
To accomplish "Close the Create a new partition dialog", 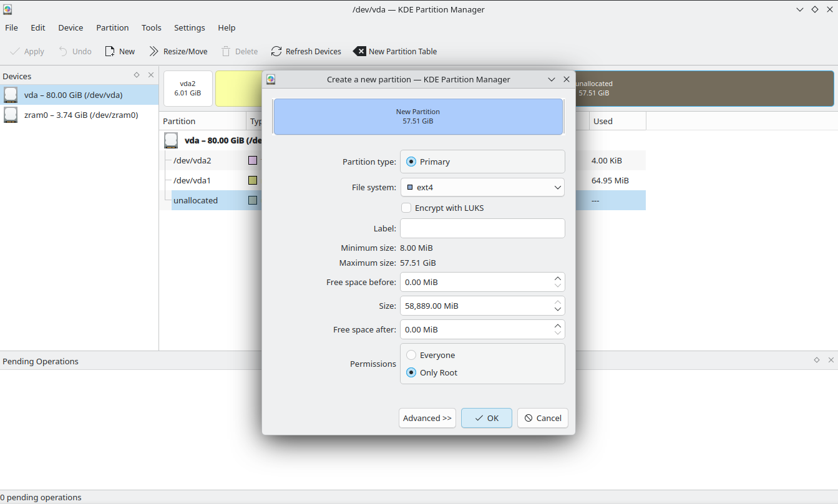I will coord(567,79).
